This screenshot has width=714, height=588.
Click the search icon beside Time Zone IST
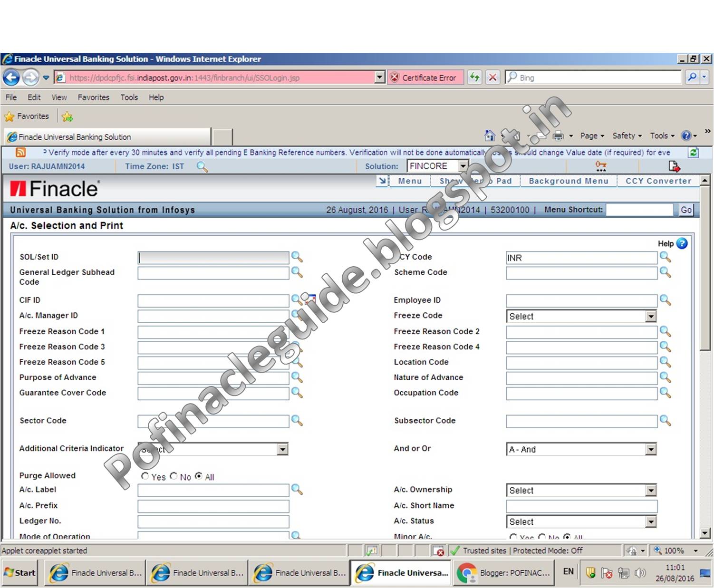point(203,167)
